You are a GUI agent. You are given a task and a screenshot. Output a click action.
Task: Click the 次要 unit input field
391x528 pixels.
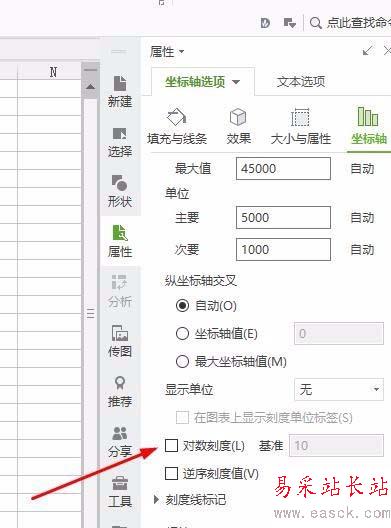(283, 250)
